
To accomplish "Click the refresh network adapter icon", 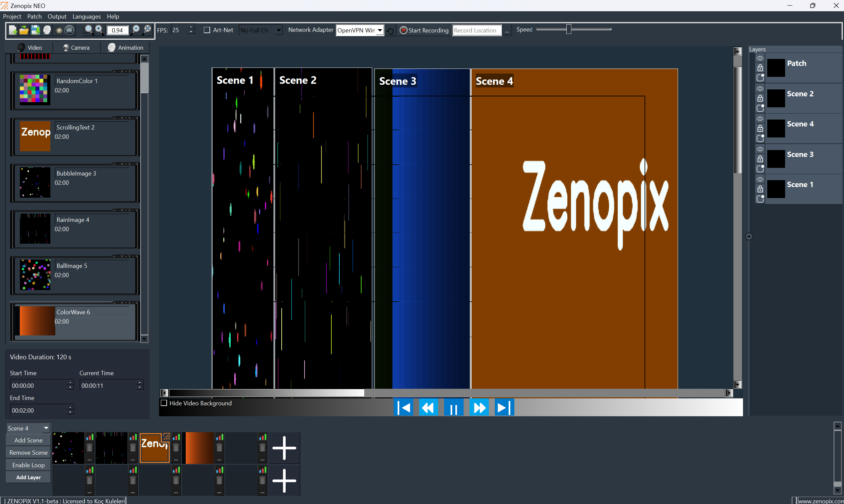I will pyautogui.click(x=390, y=31).
